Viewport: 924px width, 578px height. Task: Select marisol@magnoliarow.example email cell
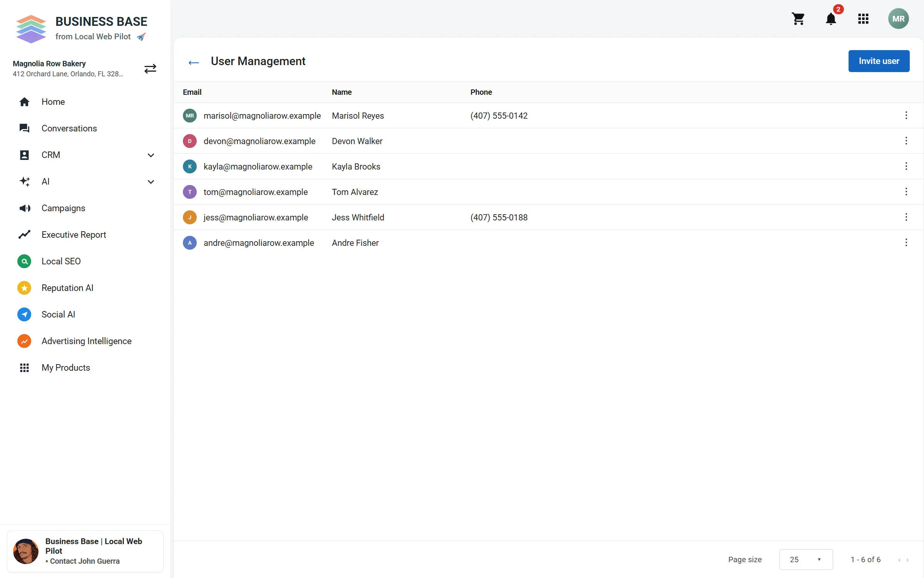coord(262,116)
